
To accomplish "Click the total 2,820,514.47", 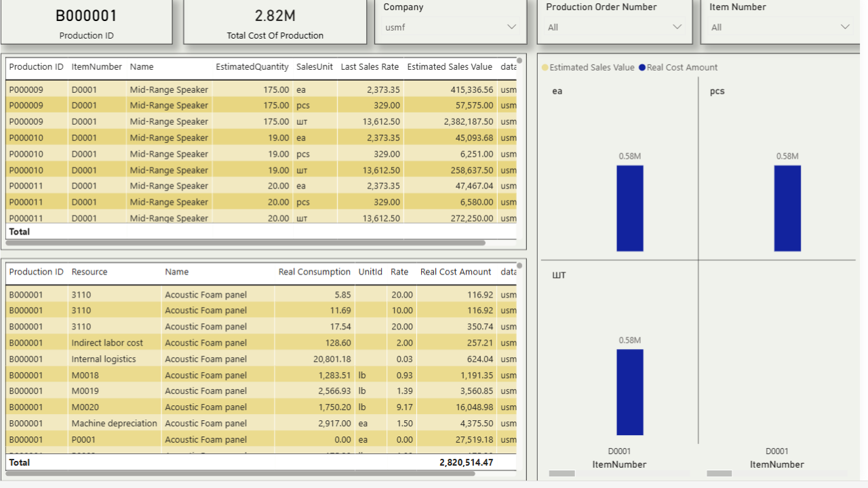I will (x=467, y=462).
